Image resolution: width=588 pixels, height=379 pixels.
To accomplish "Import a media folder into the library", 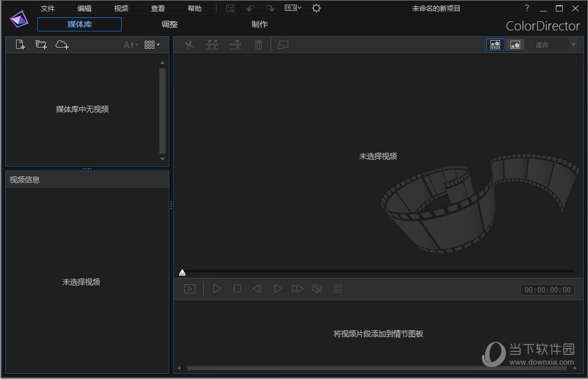I will pos(41,45).
